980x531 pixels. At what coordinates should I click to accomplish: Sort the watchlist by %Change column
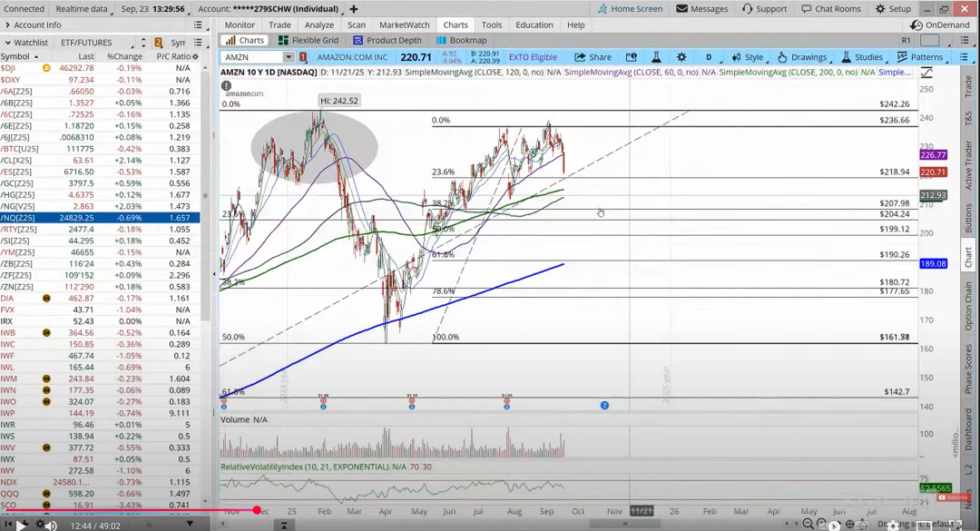click(124, 56)
